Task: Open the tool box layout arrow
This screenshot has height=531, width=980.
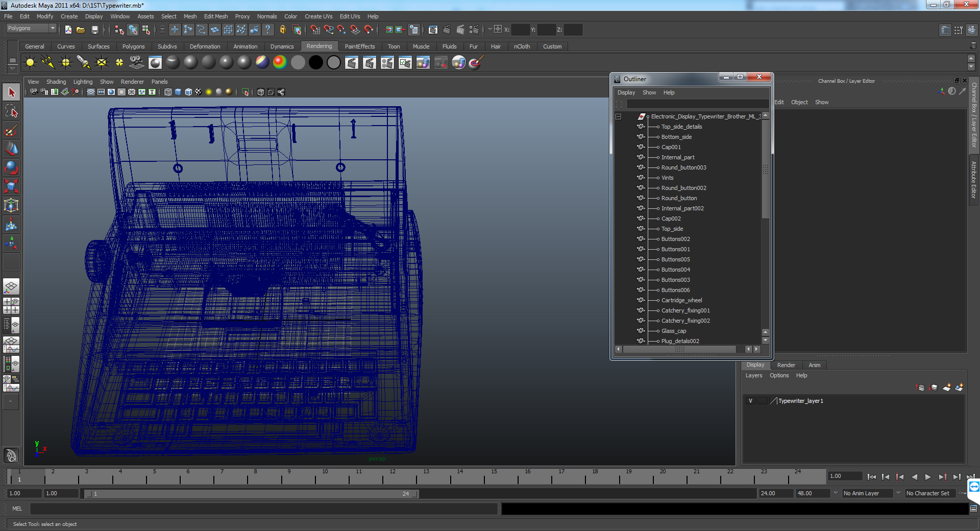Action: [x=10, y=401]
